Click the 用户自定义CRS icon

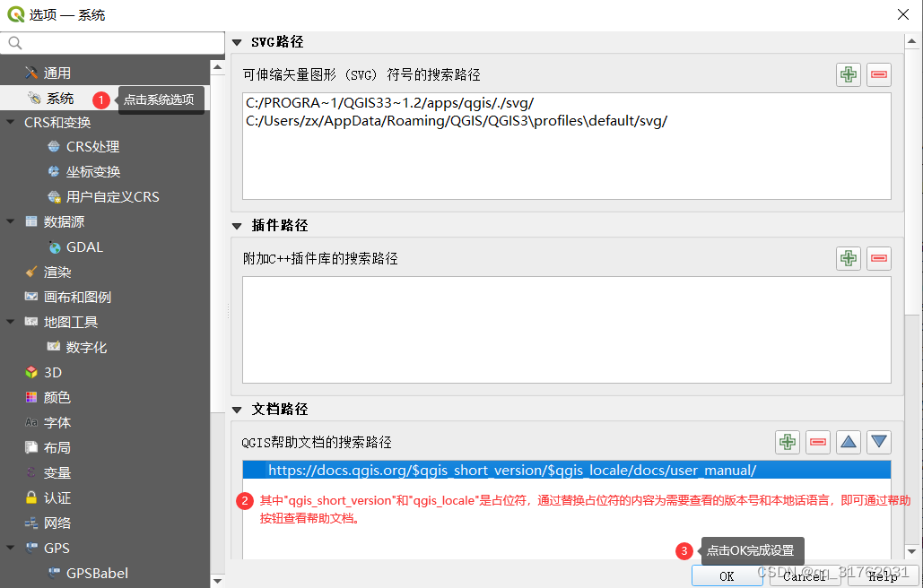coord(54,196)
